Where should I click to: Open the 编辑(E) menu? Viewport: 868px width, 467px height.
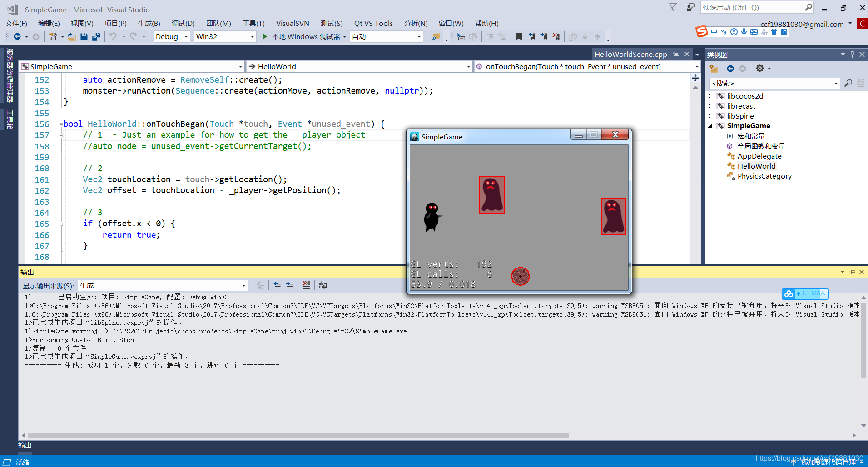tap(49, 24)
